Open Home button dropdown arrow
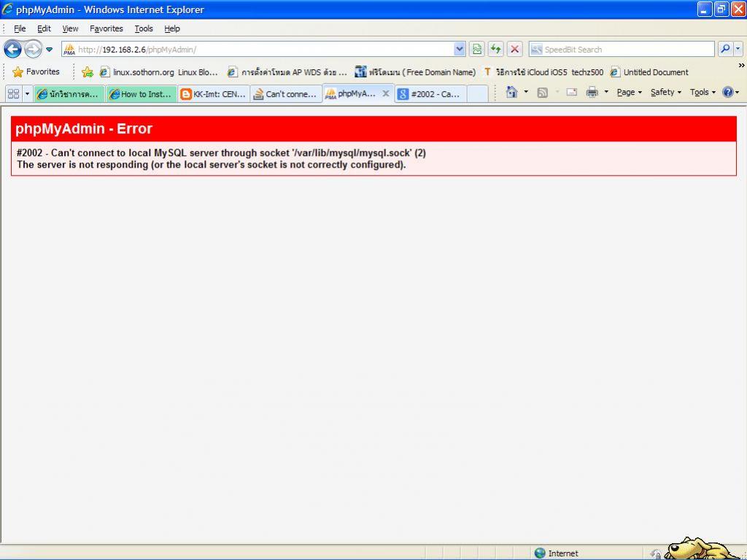 [526, 92]
